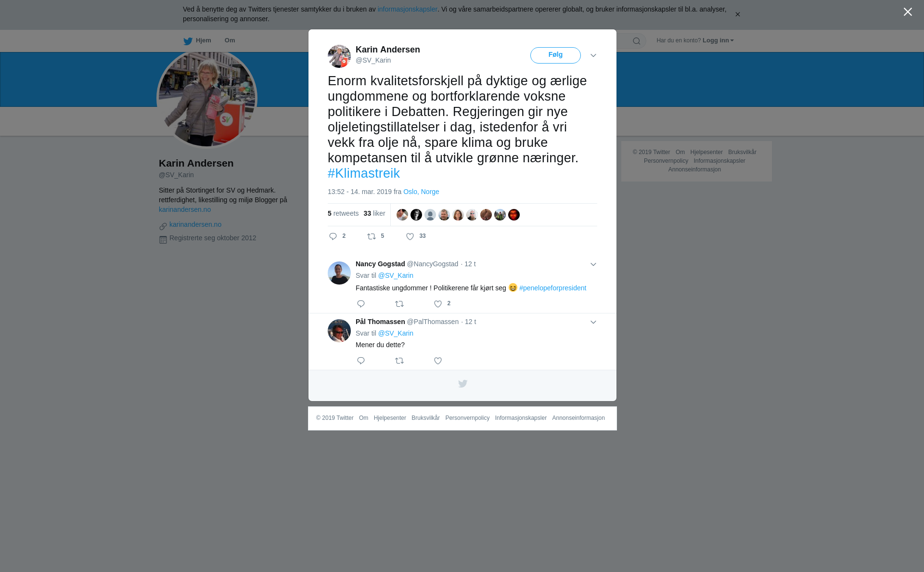924x572 pixels.
Task: Open more options chevron beside Følg button
Action: click(593, 56)
